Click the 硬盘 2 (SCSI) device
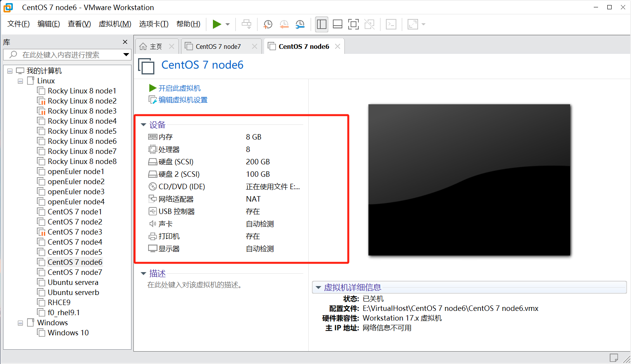The width and height of the screenshot is (631, 364). (179, 174)
